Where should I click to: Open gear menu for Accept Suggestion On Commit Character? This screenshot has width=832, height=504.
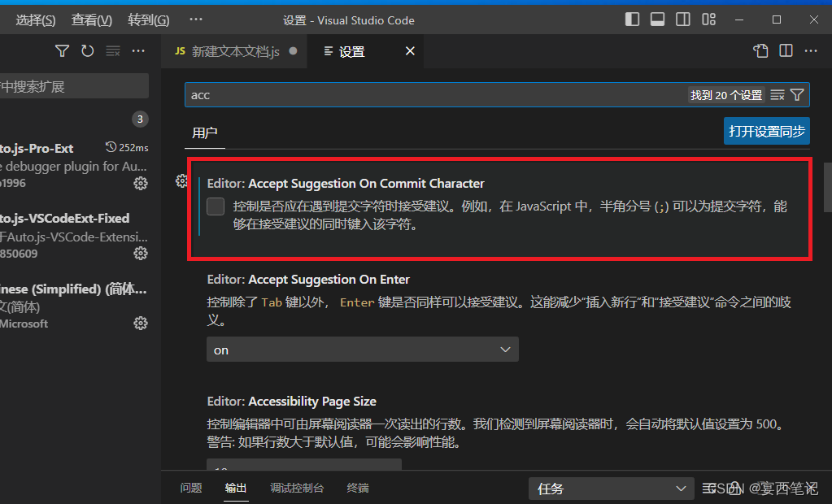(181, 181)
